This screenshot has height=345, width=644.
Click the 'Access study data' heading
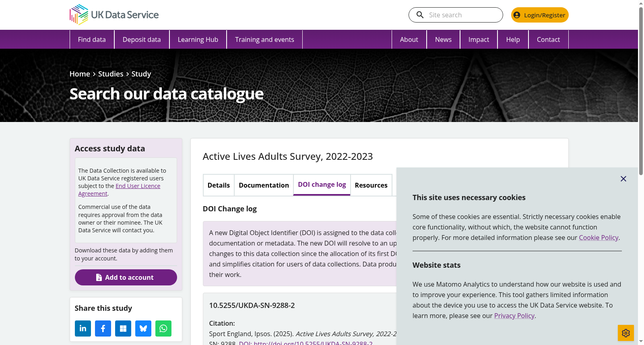pos(110,148)
